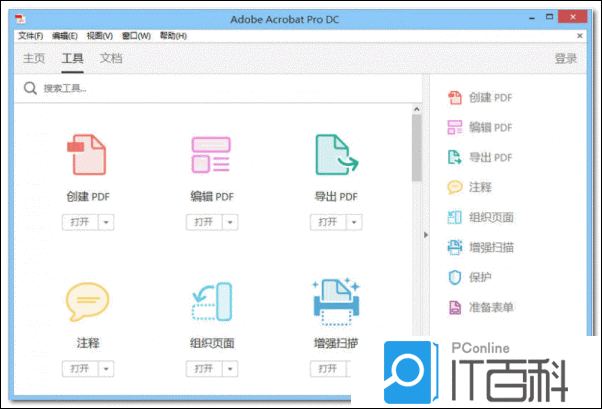Viewport: 602px width, 409px height.
Task: Click the tools list scrollbar thumb
Action: click(x=417, y=147)
